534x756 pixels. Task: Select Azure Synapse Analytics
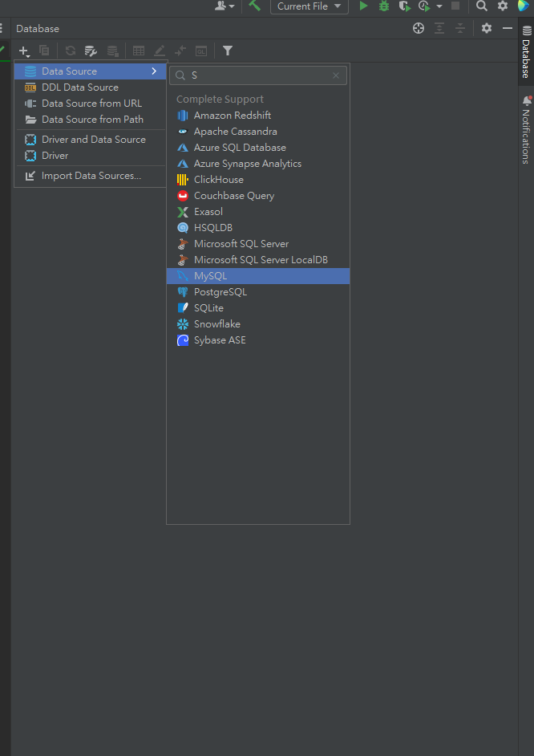258,164
